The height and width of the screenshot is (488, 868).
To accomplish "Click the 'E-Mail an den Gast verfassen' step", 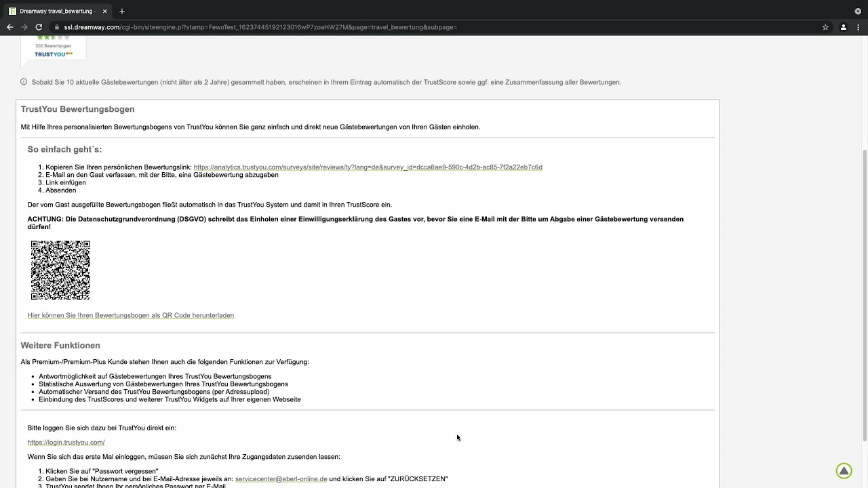I will pyautogui.click(x=162, y=175).
